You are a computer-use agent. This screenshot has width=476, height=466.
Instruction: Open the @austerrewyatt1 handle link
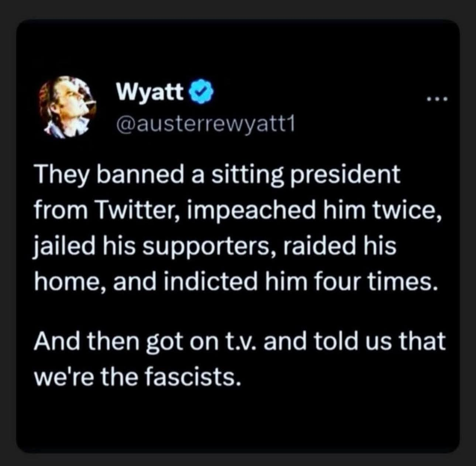click(x=206, y=126)
